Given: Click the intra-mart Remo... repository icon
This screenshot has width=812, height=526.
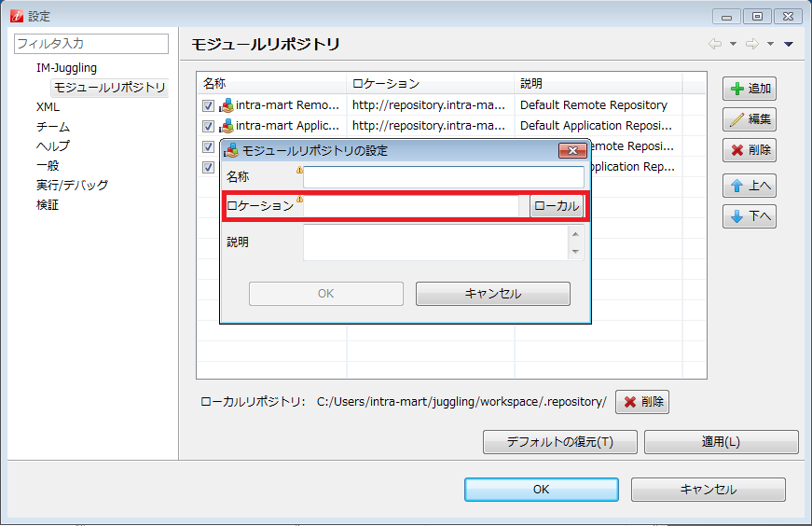Looking at the screenshot, I should click(x=227, y=105).
